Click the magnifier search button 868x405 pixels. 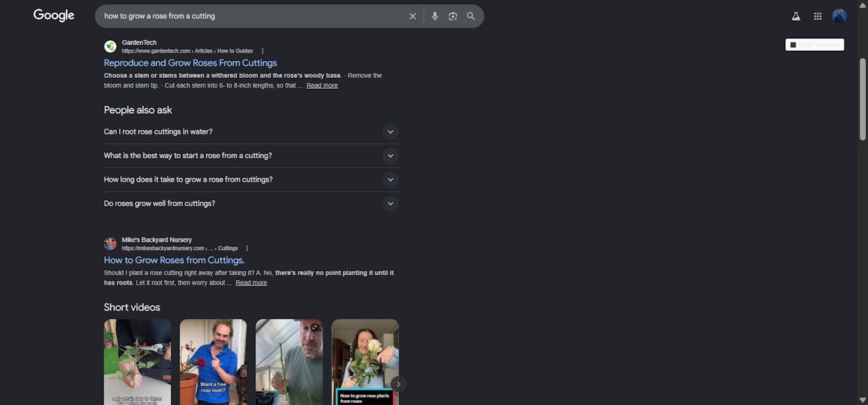click(x=471, y=16)
